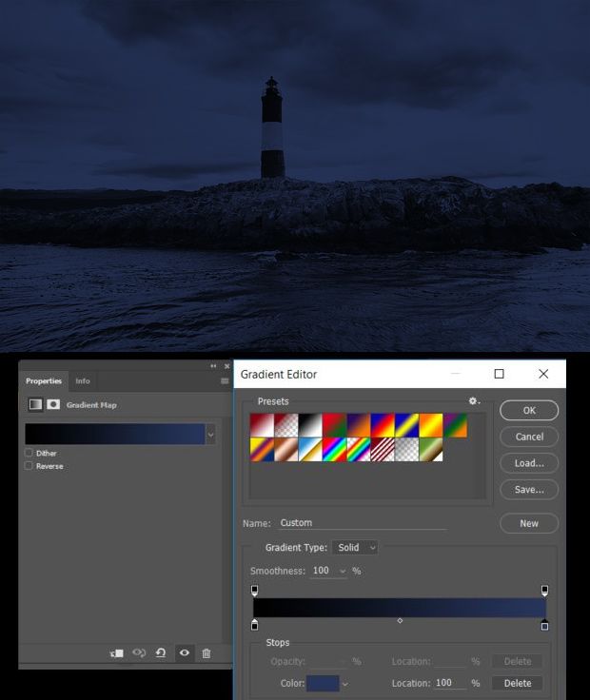Select the layer mask icon in Properties

(x=53, y=404)
